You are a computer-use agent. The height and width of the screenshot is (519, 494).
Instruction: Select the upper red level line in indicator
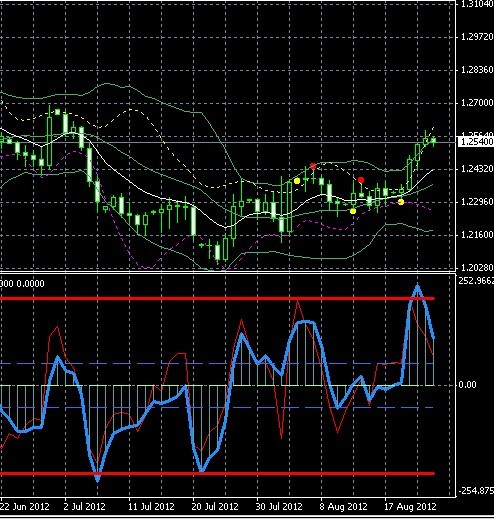[x=217, y=298]
